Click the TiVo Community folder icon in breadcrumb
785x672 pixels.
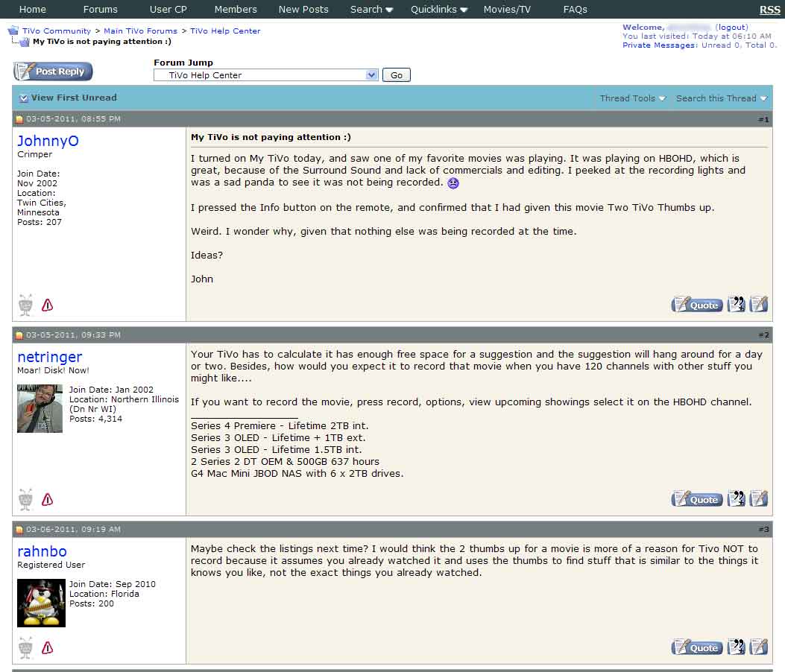pos(13,31)
